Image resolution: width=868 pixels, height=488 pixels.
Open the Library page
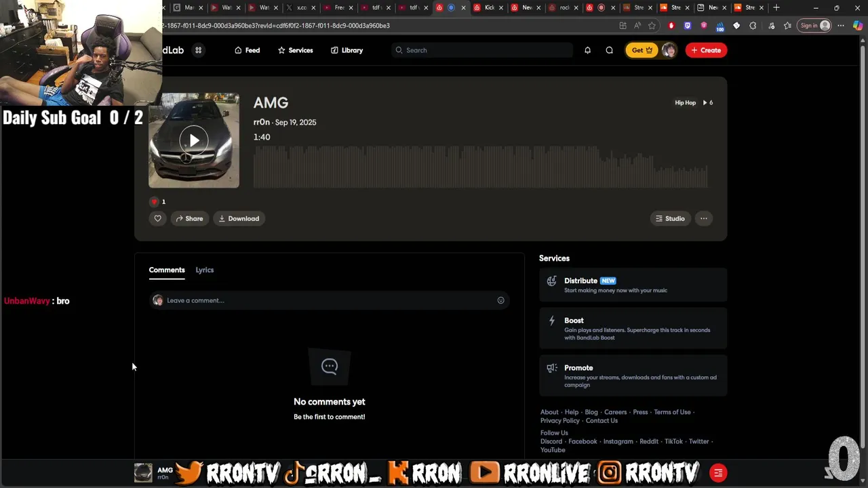[x=347, y=50]
